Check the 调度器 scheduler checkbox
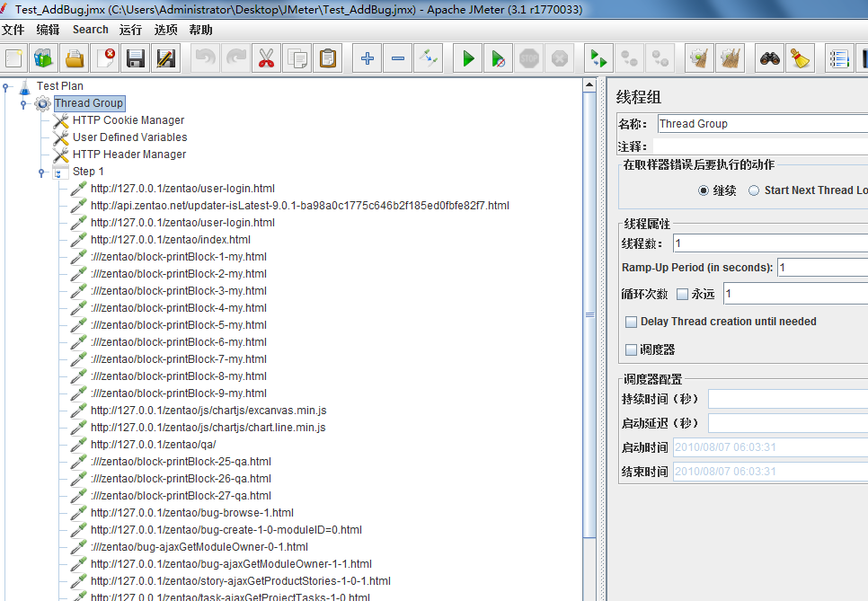The height and width of the screenshot is (601, 868). (x=631, y=349)
